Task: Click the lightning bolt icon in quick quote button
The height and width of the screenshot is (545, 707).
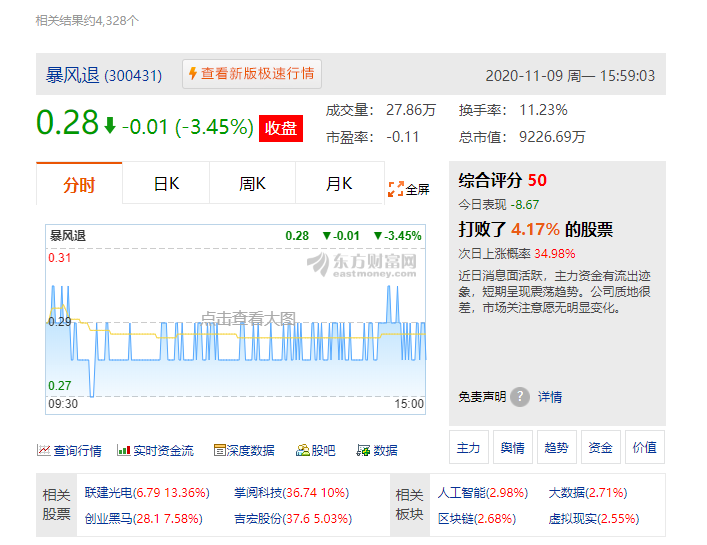Action: [193, 73]
